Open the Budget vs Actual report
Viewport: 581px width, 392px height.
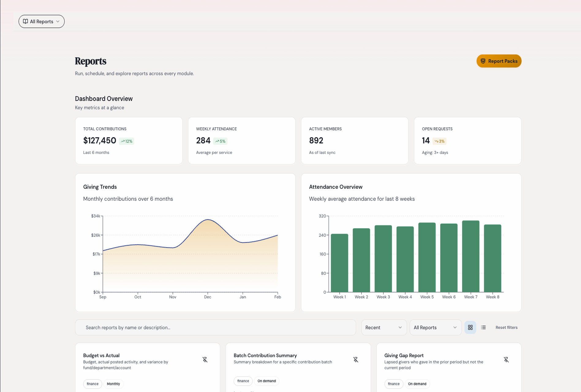click(101, 355)
